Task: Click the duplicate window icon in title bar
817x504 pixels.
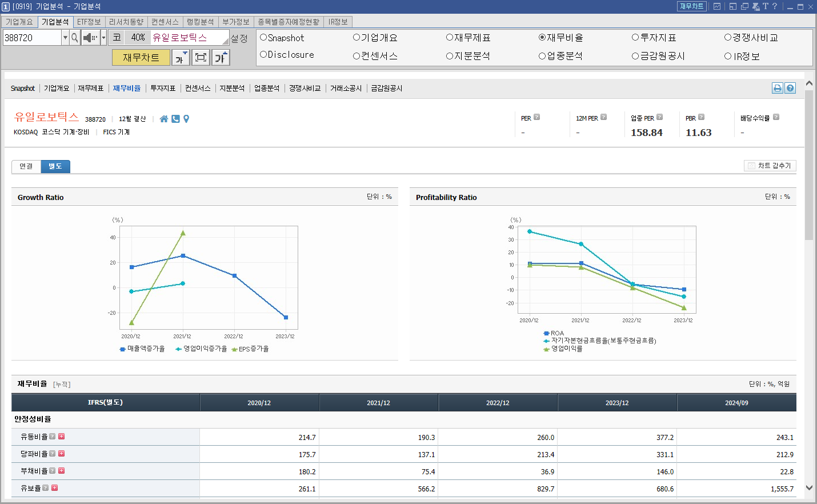Action: (x=744, y=6)
